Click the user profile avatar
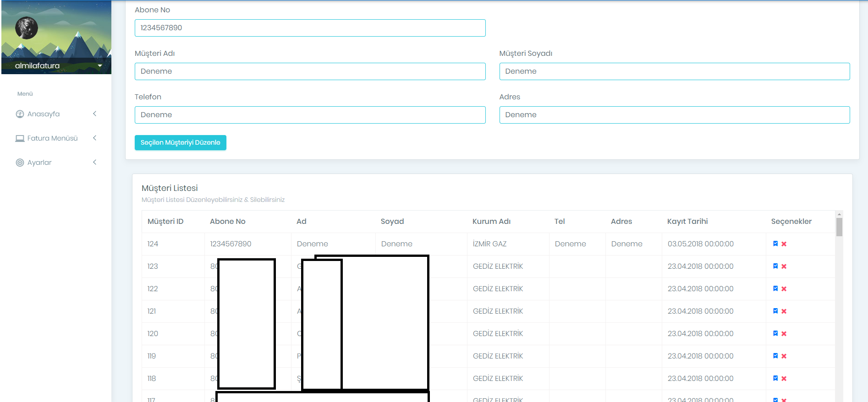This screenshot has width=868, height=402. 27,28
